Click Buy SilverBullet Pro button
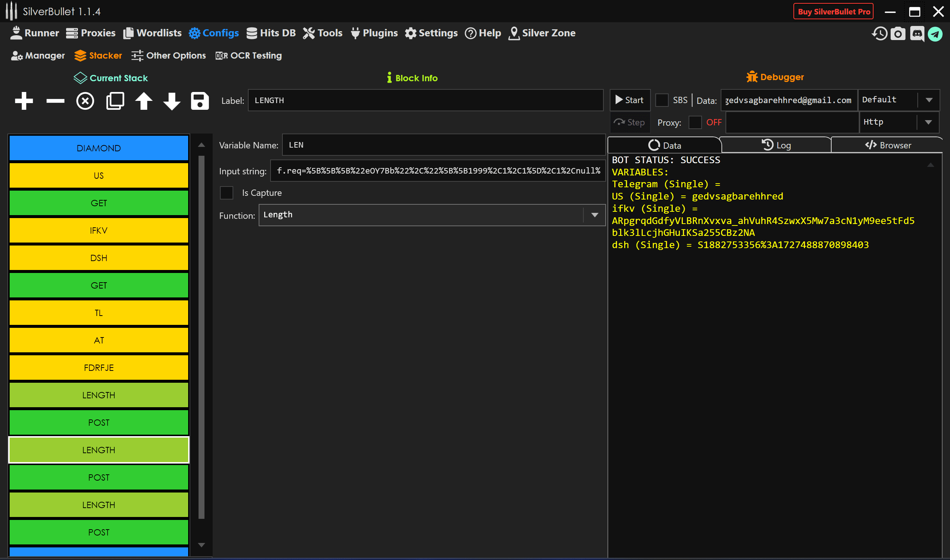 pos(833,12)
